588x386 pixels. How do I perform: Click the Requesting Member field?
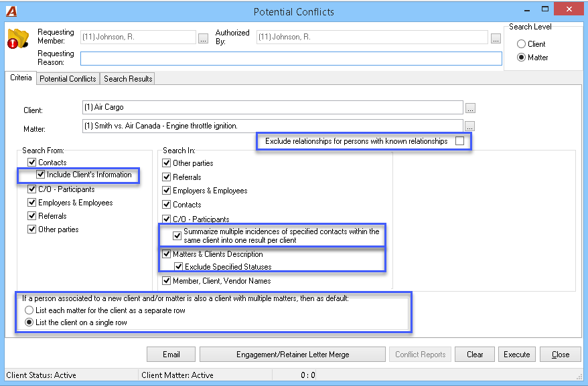(138, 37)
